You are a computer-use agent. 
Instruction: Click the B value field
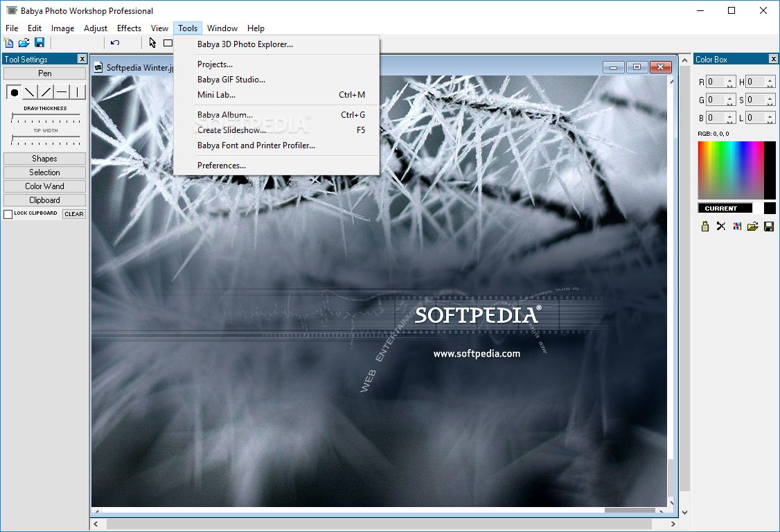click(x=716, y=118)
